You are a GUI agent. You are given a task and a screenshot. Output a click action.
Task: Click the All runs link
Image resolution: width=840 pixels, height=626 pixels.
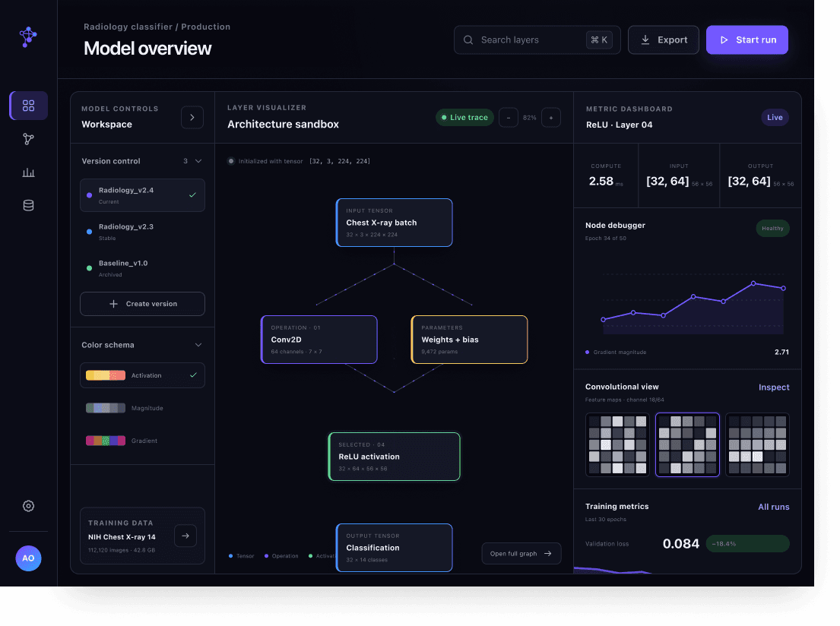tap(774, 507)
